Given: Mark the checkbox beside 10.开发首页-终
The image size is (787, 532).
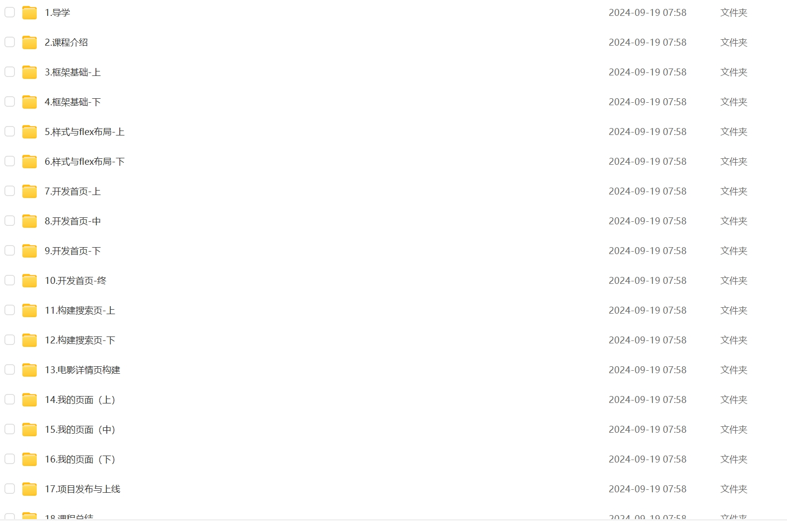Looking at the screenshot, I should (x=10, y=280).
